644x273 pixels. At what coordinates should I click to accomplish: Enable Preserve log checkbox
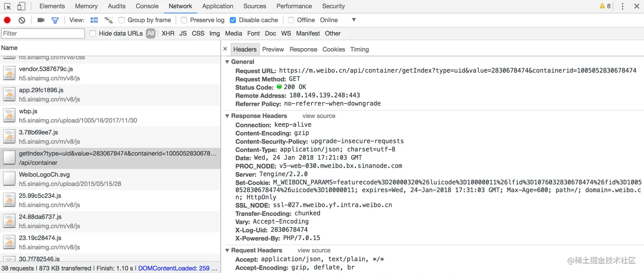click(184, 20)
